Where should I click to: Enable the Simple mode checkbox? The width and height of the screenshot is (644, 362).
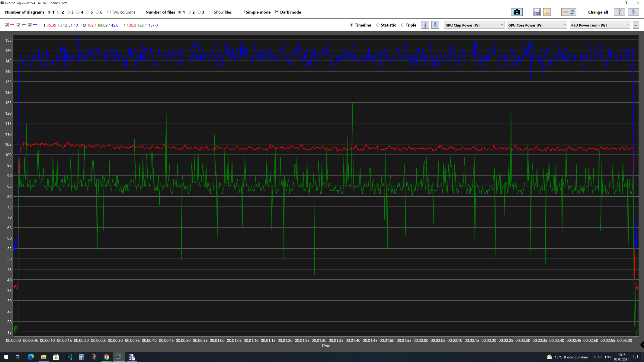[243, 12]
